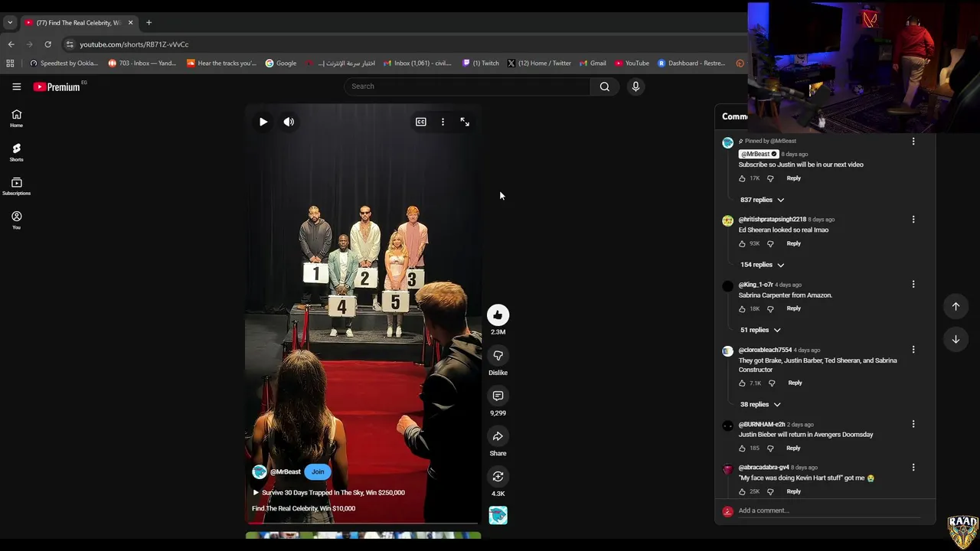Go to YouTube Premium home logo
This screenshot has width=980, height=551.
57,86
